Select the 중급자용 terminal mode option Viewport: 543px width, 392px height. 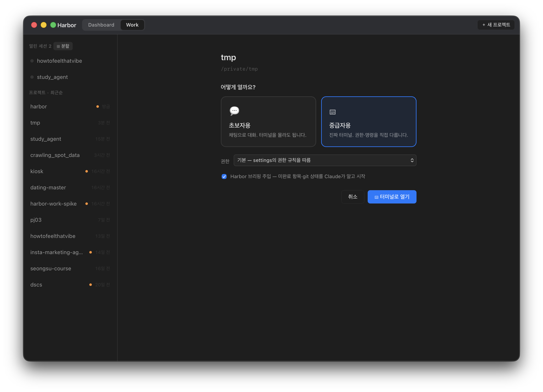(x=369, y=122)
